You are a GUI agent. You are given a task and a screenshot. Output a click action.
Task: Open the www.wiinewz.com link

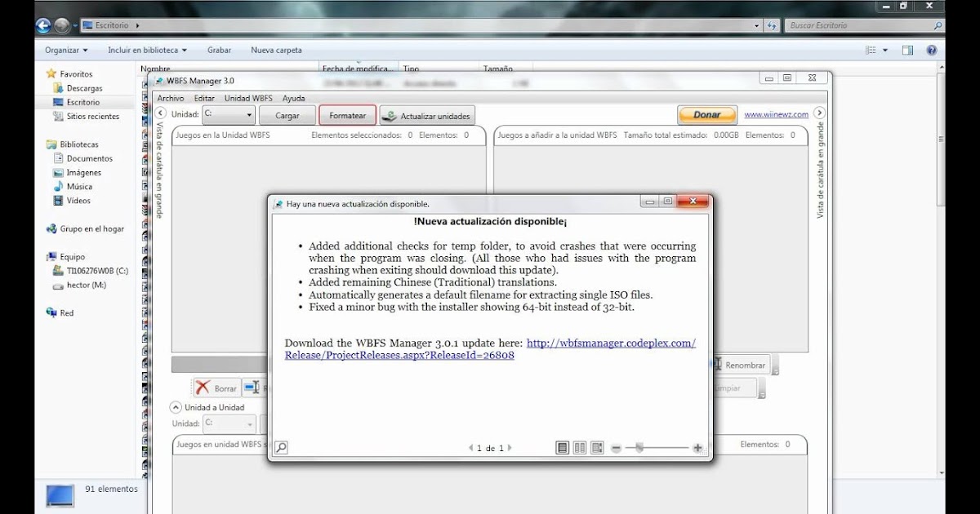tap(776, 114)
